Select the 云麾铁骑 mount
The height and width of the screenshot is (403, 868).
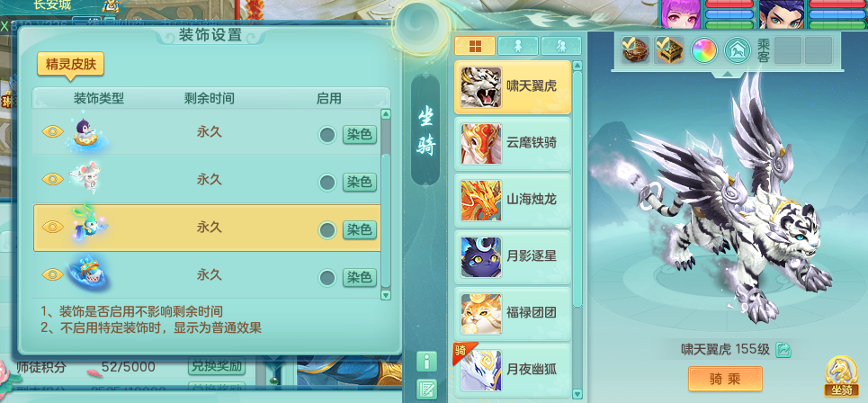[513, 143]
